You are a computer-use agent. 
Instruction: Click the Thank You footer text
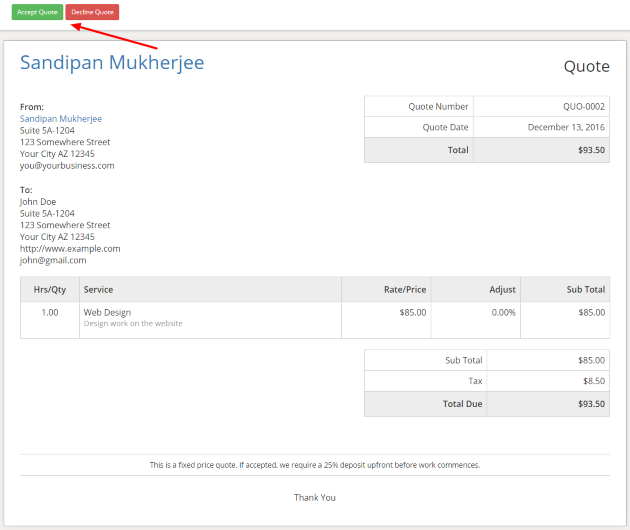click(x=315, y=497)
